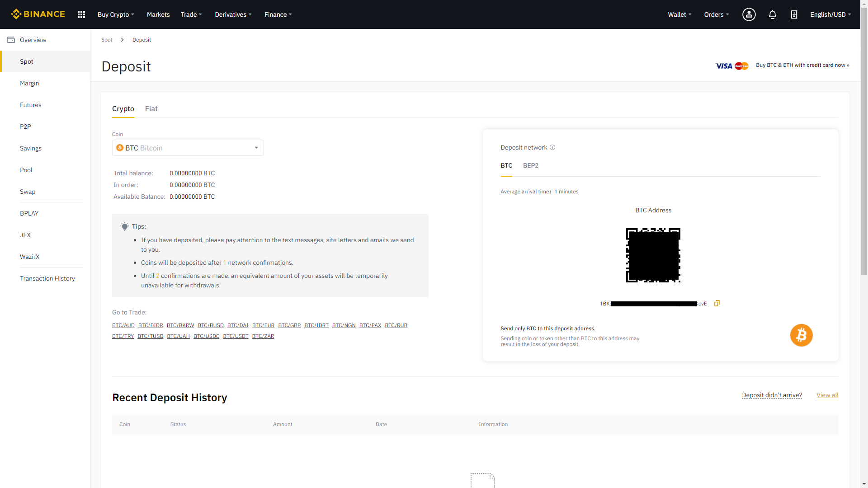
Task: Click the View all deposit history link
Action: pyautogui.click(x=827, y=395)
